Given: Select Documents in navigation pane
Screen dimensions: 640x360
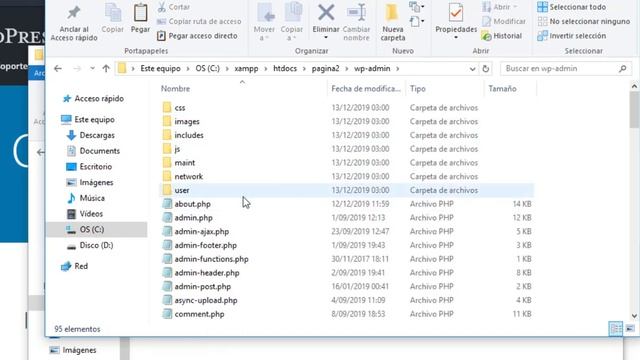Looking at the screenshot, I should point(93,151).
